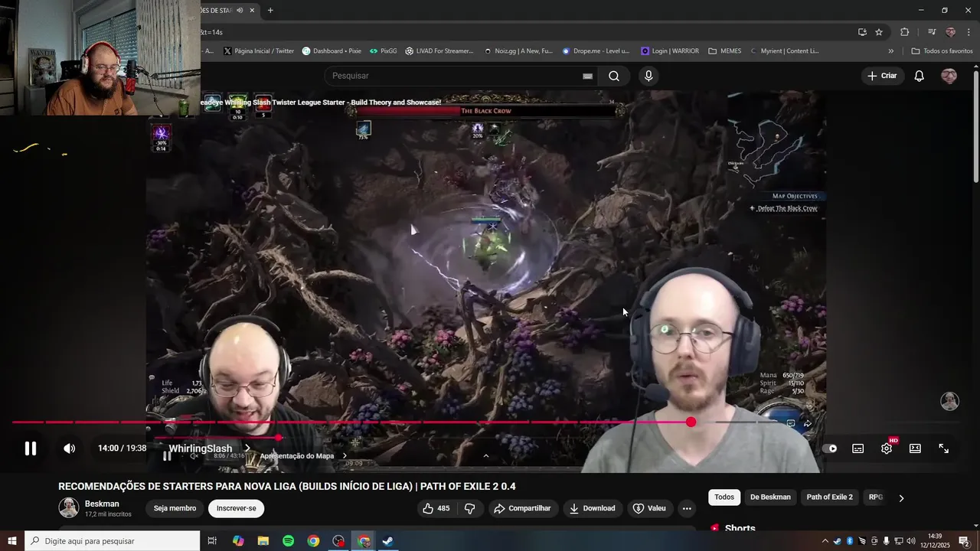Open Windows notification center

(964, 541)
